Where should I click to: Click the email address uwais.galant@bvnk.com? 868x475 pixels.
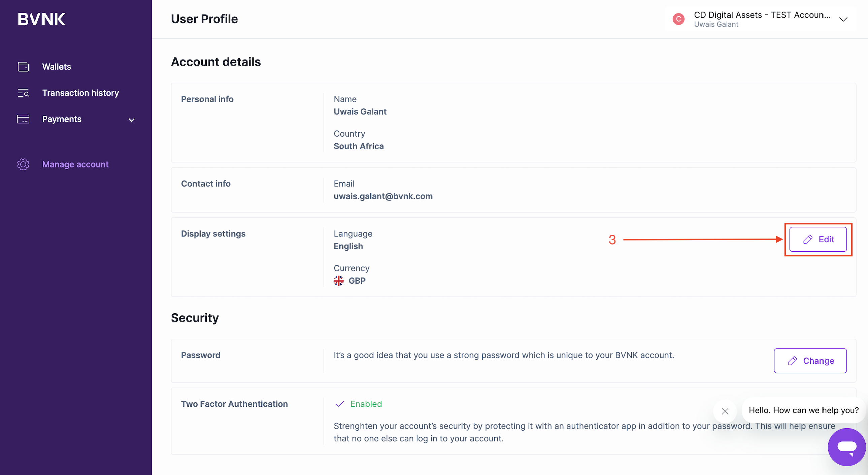coord(383,196)
